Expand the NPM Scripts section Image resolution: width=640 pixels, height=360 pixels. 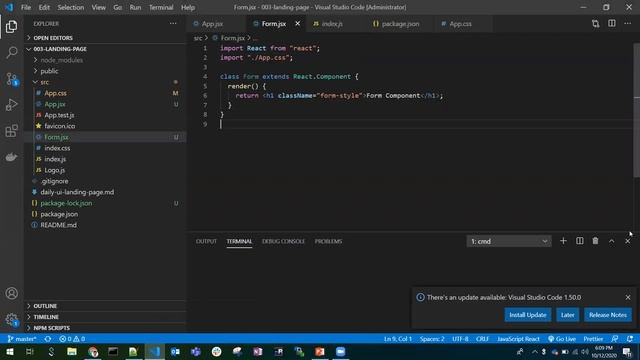pos(105,328)
